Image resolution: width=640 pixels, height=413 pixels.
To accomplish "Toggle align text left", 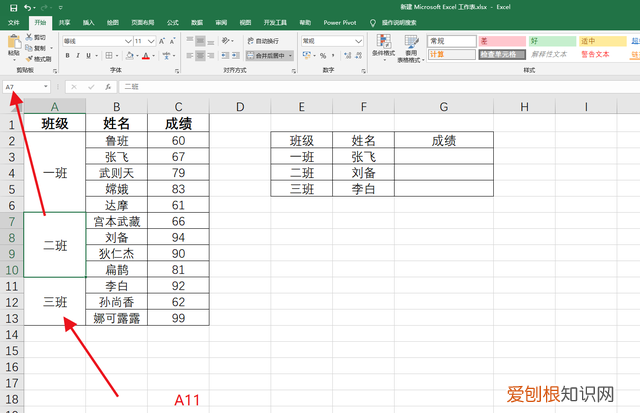I will tap(189, 56).
